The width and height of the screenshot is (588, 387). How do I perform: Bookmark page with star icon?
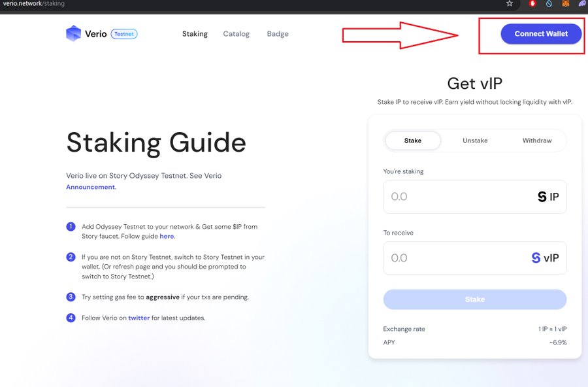(x=509, y=4)
